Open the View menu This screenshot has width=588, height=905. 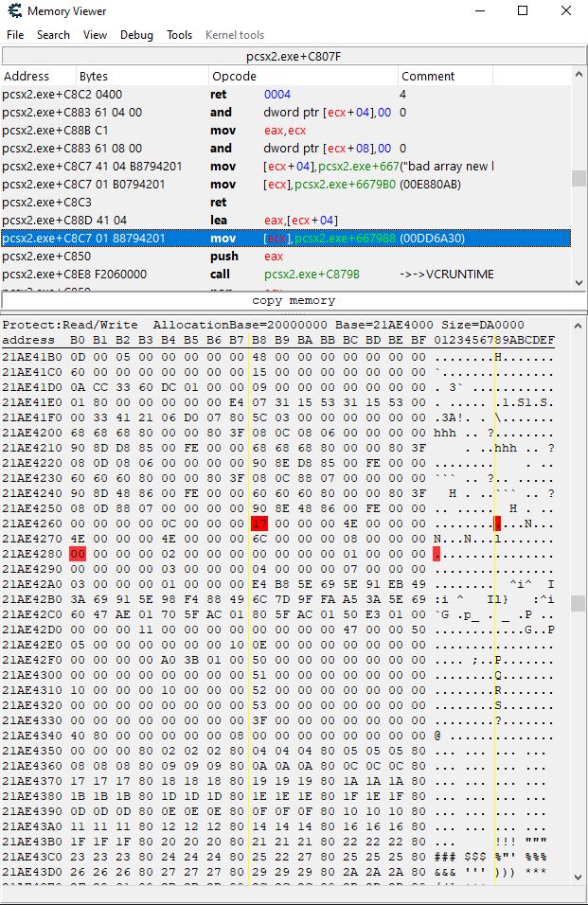pos(95,35)
